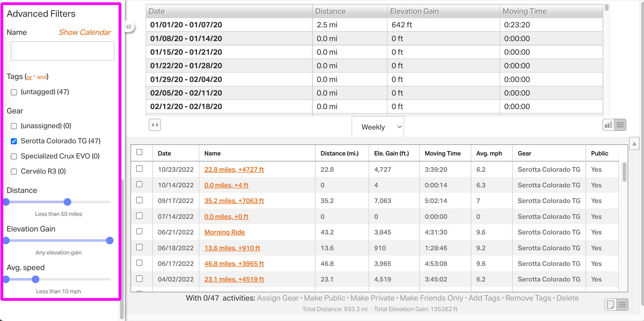The height and width of the screenshot is (321, 644).
Task: Click the Distance slider right handle
Action: pos(68,202)
